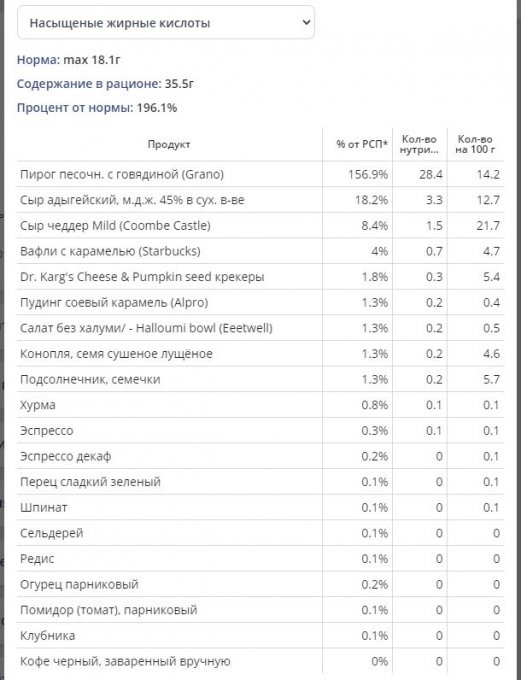Click the Шпинат product row
The height and width of the screenshot is (680, 521).
pyautogui.click(x=260, y=507)
